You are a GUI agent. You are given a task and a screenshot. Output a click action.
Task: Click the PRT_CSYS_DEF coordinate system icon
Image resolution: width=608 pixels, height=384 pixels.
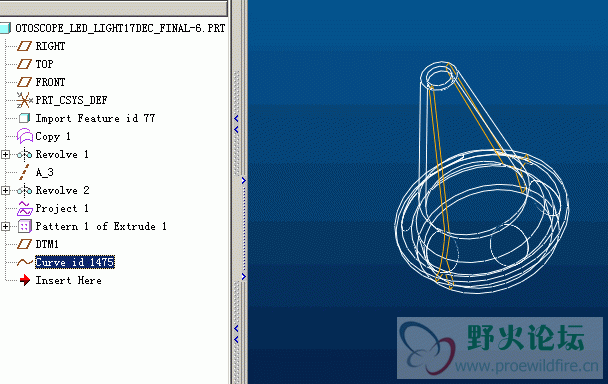pyautogui.click(x=24, y=100)
